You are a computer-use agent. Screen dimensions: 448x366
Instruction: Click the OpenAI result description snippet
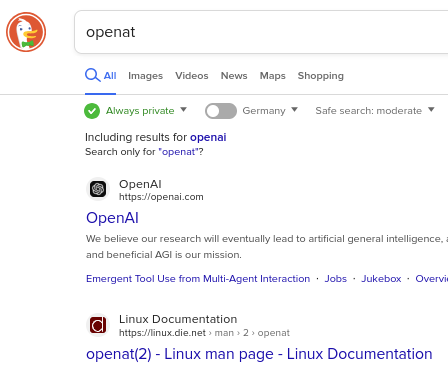tap(267, 247)
